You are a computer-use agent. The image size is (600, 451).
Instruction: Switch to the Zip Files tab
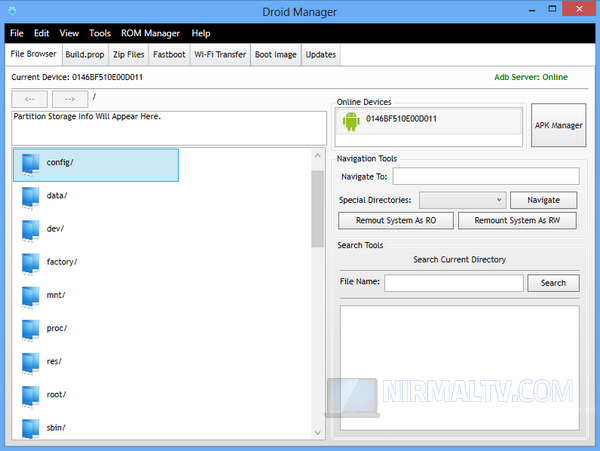(x=129, y=55)
